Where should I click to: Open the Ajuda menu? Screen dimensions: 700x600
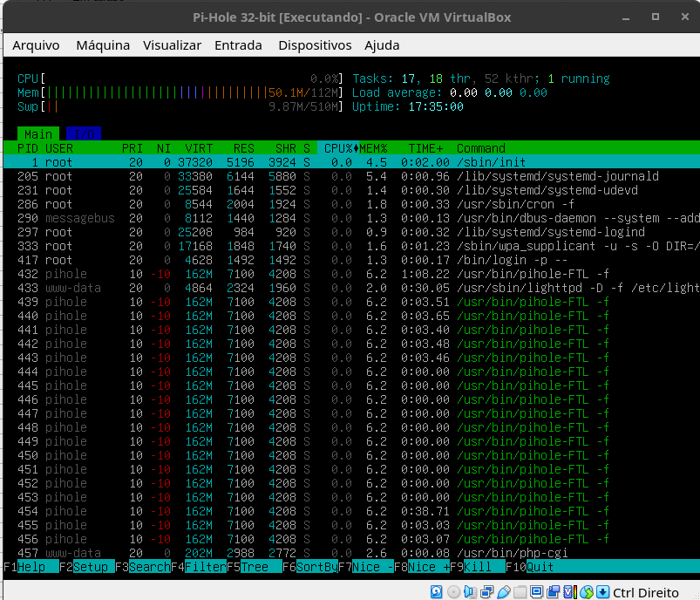tap(382, 45)
